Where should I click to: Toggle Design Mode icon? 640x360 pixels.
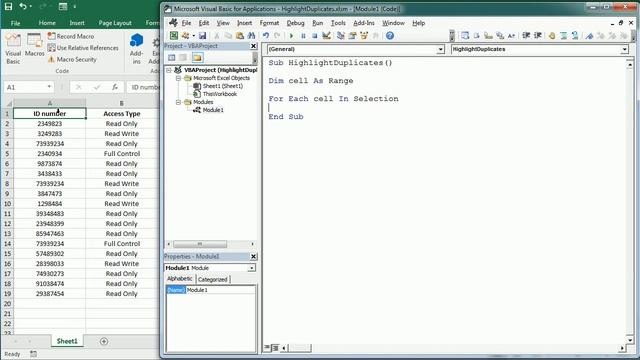326,36
